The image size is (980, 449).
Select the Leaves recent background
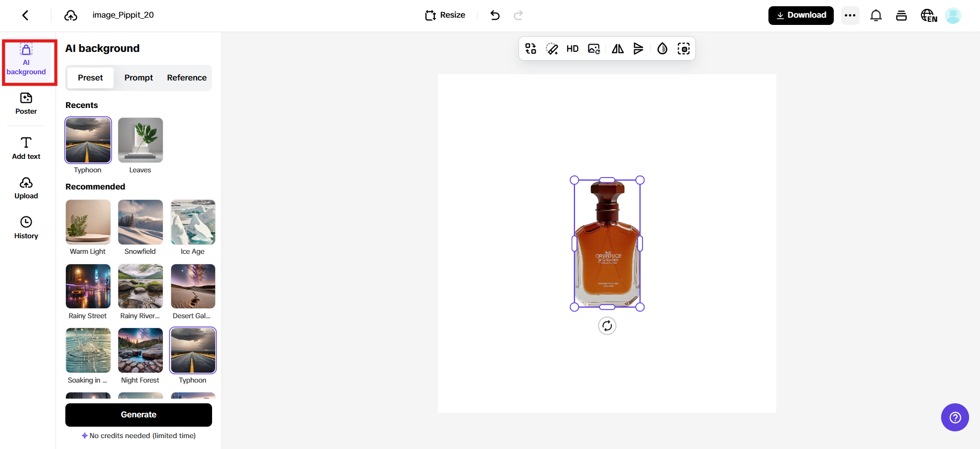click(x=141, y=140)
